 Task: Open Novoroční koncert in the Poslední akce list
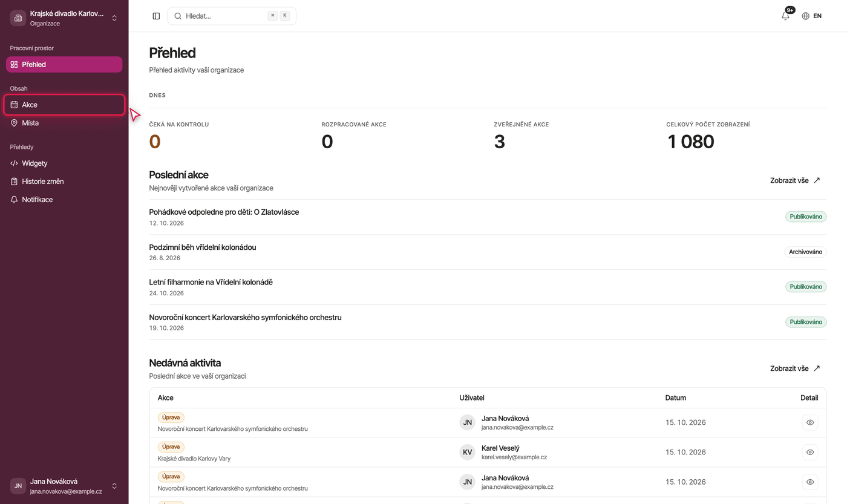coord(246,317)
